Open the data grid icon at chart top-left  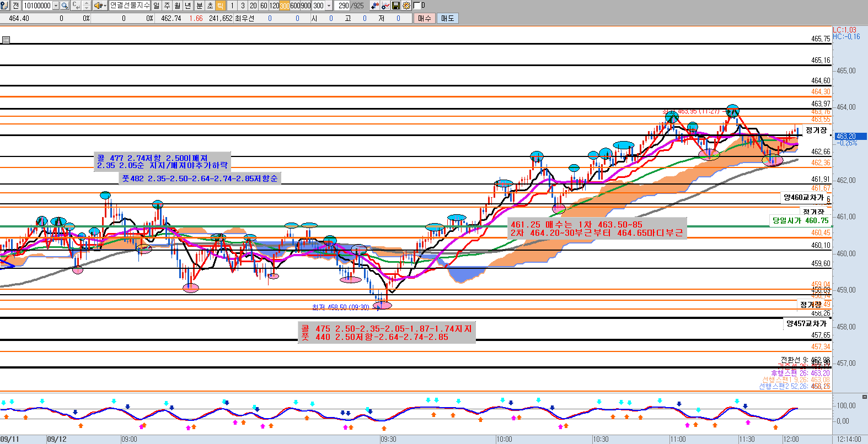pyautogui.click(x=6, y=40)
